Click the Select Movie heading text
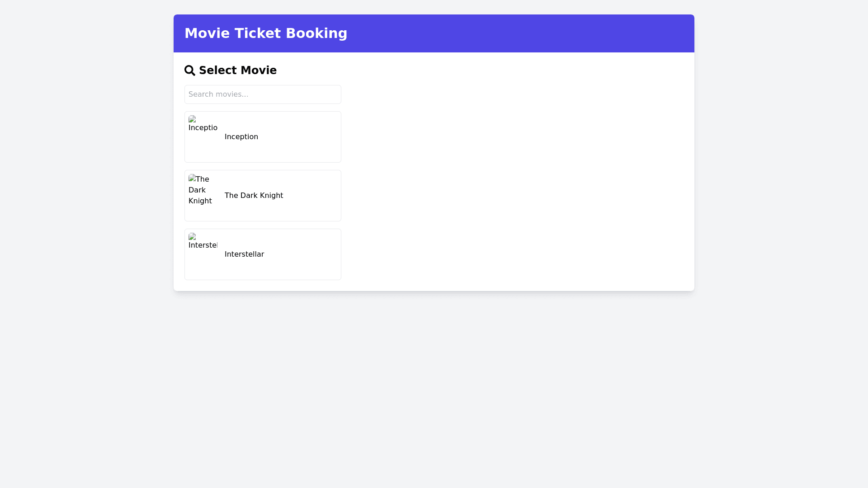This screenshot has width=868, height=488. pyautogui.click(x=237, y=70)
